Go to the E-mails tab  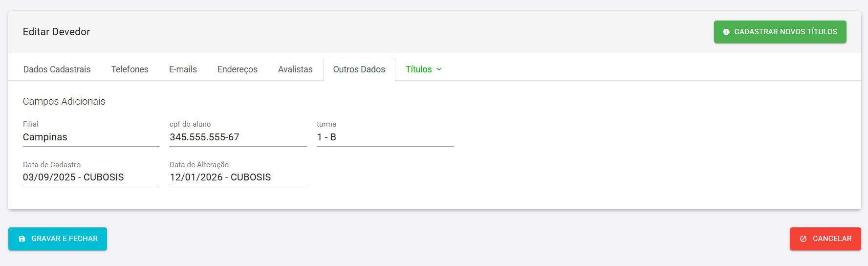tap(183, 69)
